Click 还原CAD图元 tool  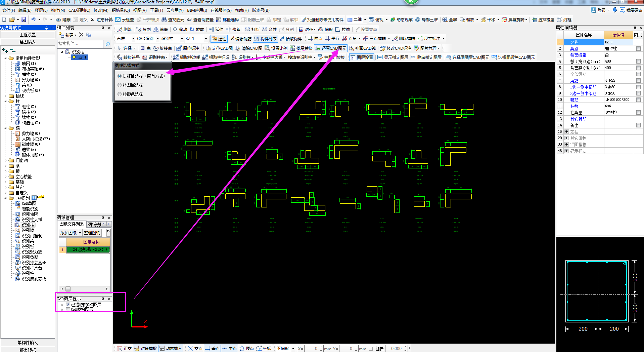click(x=331, y=48)
